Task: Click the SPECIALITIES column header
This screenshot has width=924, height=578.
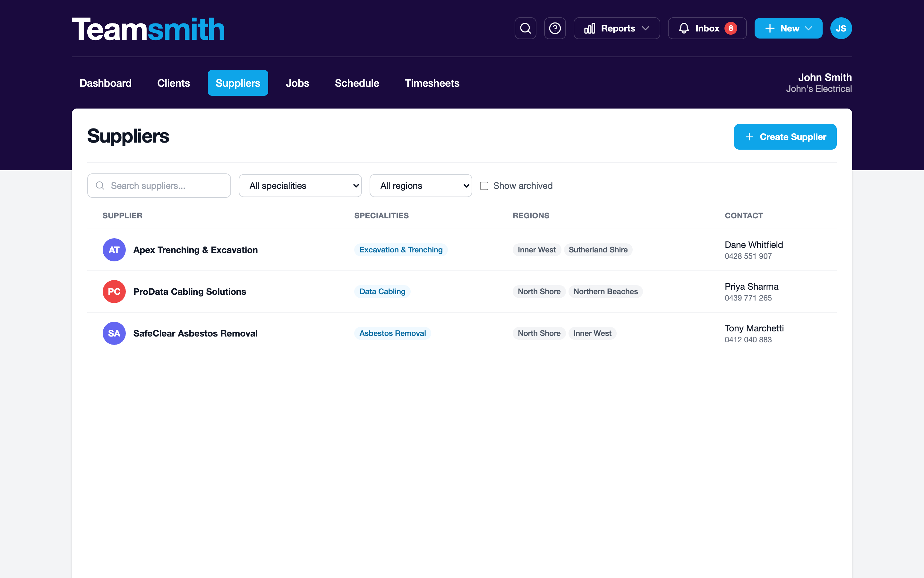Action: click(x=381, y=215)
